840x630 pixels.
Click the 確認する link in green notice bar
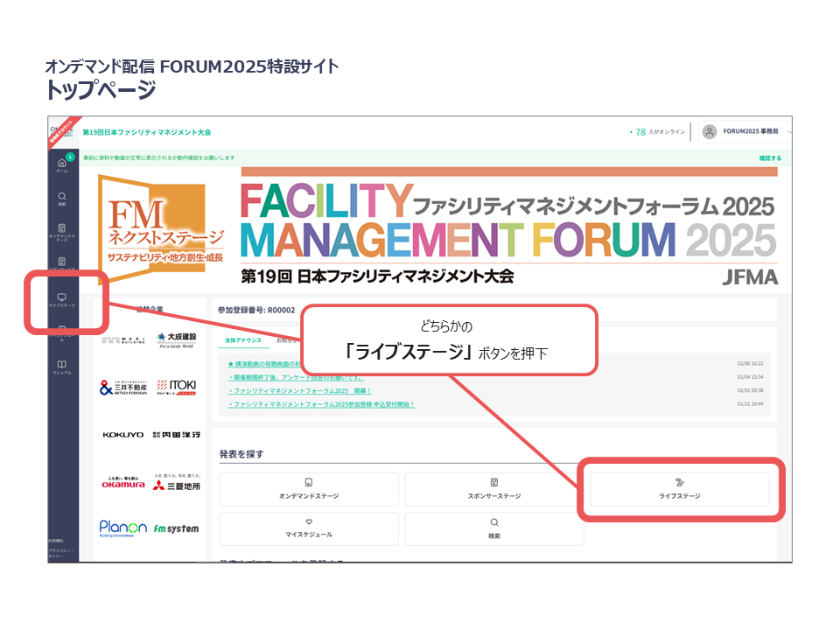770,158
